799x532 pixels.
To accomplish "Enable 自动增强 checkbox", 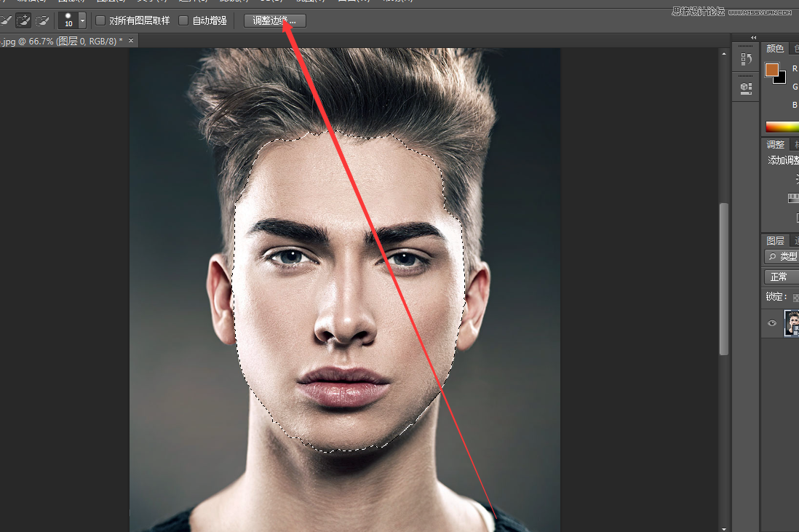I will 183,20.
